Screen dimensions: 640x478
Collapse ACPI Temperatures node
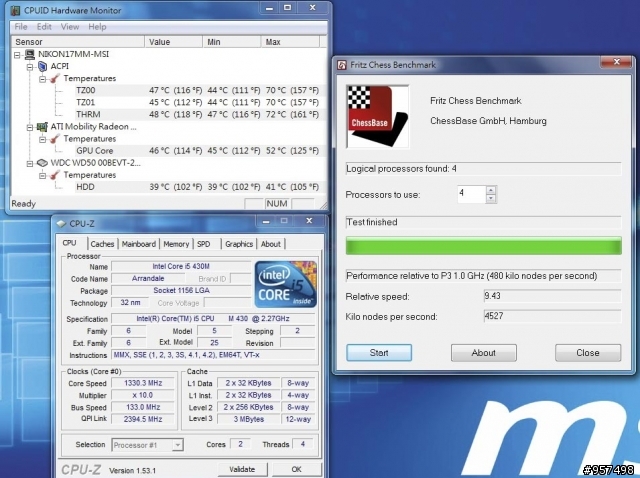coord(42,79)
